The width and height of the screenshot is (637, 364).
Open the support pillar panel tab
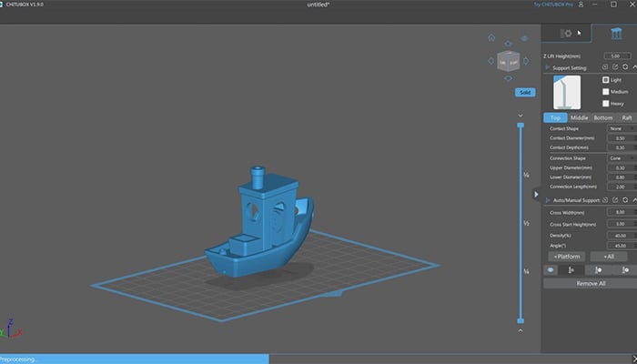(616, 34)
